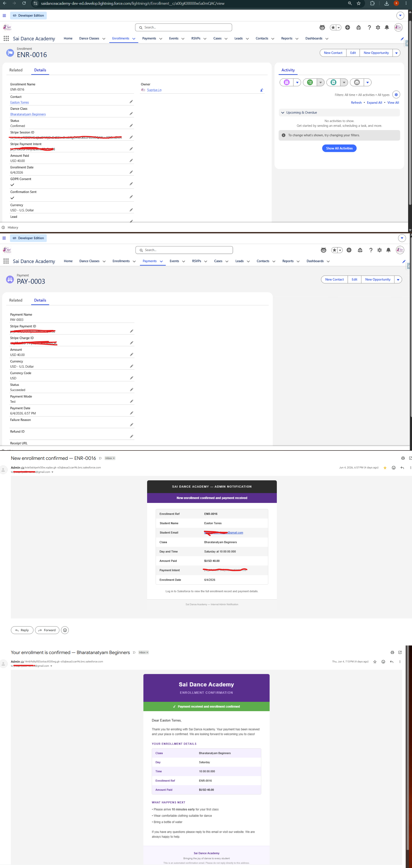Open the Dance Classes dropdown chevron on the Enrollment page
The width and height of the screenshot is (412, 868).
click(104, 39)
